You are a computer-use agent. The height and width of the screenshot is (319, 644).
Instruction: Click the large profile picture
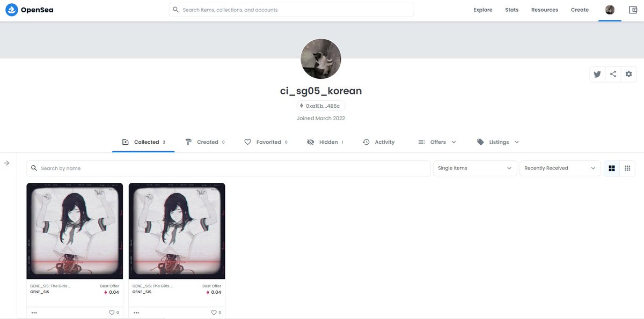pos(321,58)
